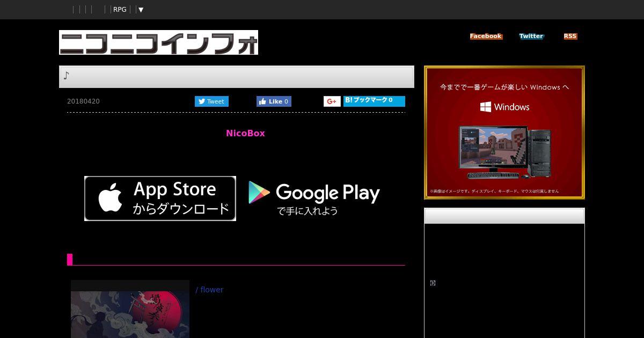The width and height of the screenshot is (644, 338).
Task: Open the RPG menu item
Action: click(x=120, y=10)
